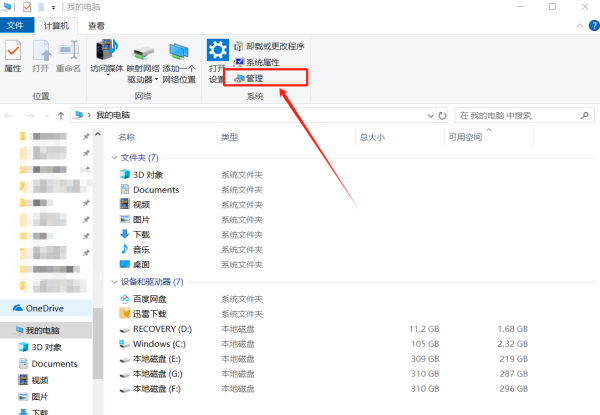Click the 管理 (Manage) option in ribbon

[254, 77]
